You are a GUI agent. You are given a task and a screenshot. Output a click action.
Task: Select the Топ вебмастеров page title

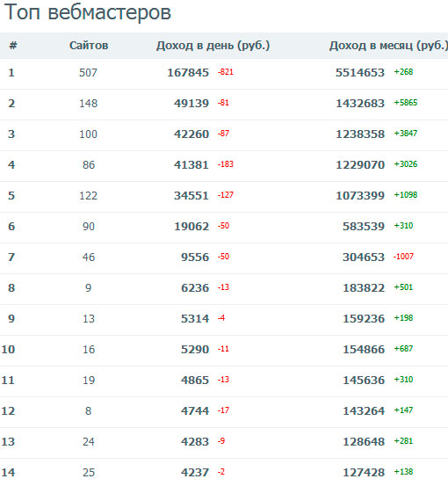pyautogui.click(x=88, y=12)
